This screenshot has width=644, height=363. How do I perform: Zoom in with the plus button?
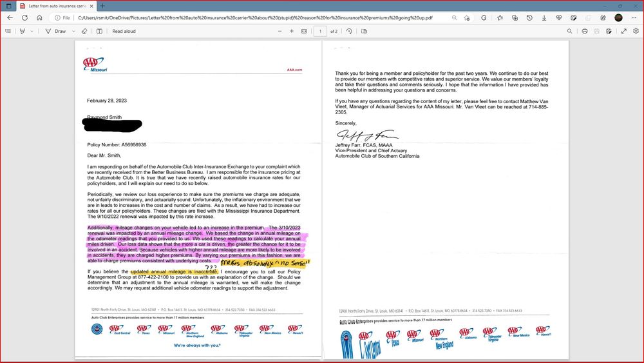click(292, 31)
